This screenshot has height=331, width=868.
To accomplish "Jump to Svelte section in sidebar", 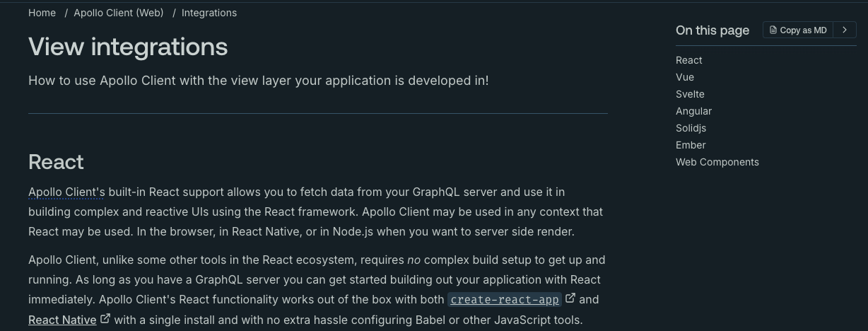I will (690, 94).
